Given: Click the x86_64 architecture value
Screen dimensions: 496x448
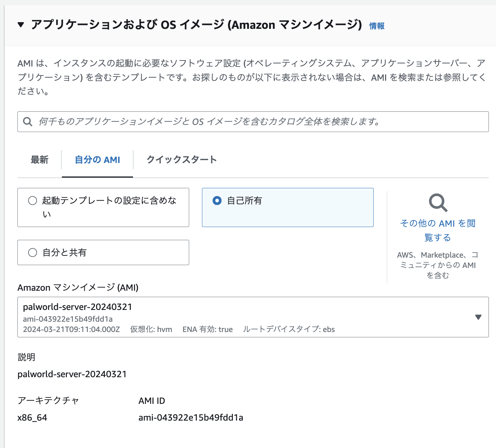Looking at the screenshot, I should tap(32, 418).
